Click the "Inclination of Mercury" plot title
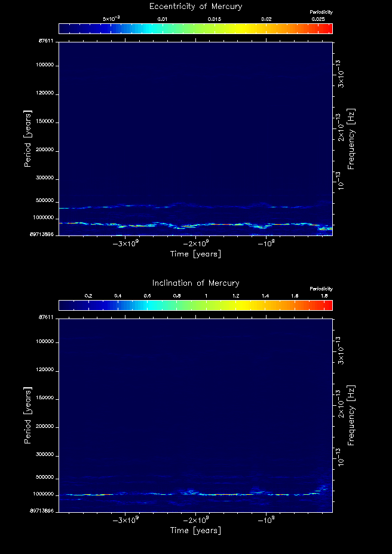 195,283
